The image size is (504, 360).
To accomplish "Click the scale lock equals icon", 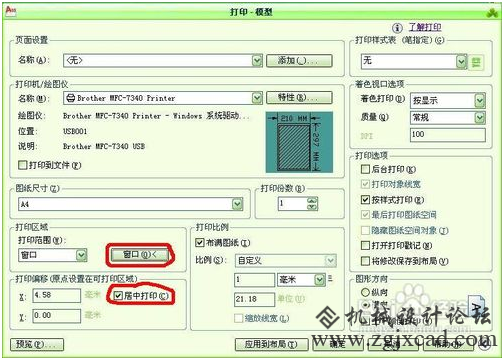I will tap(330, 278).
